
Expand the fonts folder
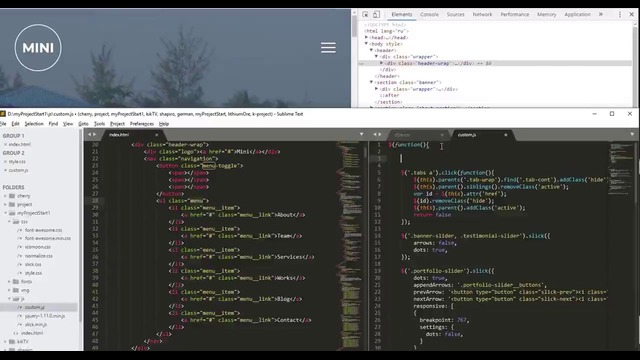point(9,282)
